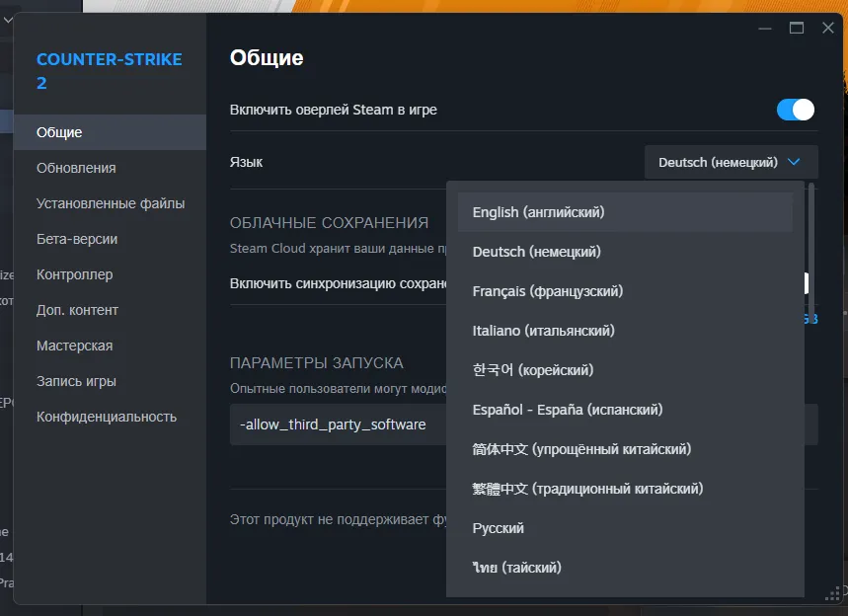Open the Язык language dropdown
This screenshot has width=848, height=616.
732,162
